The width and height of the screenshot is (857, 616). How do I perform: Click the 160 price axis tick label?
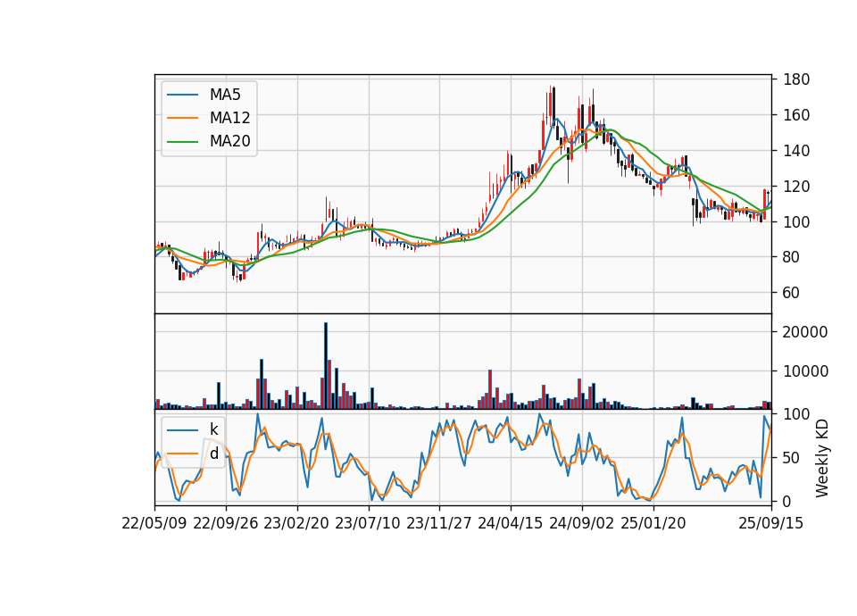tap(796, 115)
